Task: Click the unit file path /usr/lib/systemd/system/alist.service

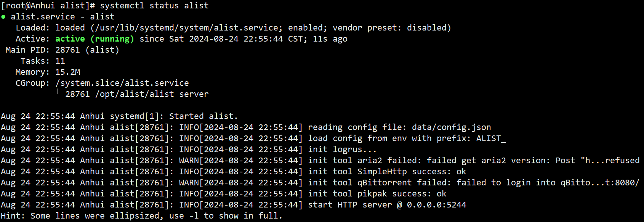Action: tap(187, 28)
